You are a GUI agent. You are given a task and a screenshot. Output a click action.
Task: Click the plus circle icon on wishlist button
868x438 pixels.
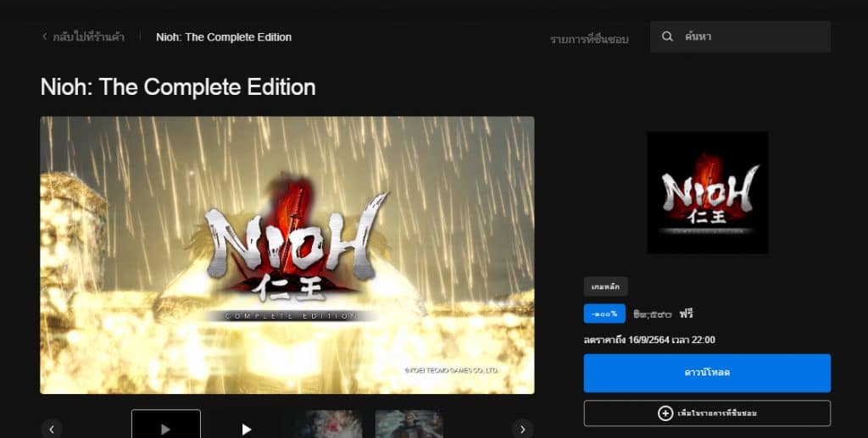[665, 413]
